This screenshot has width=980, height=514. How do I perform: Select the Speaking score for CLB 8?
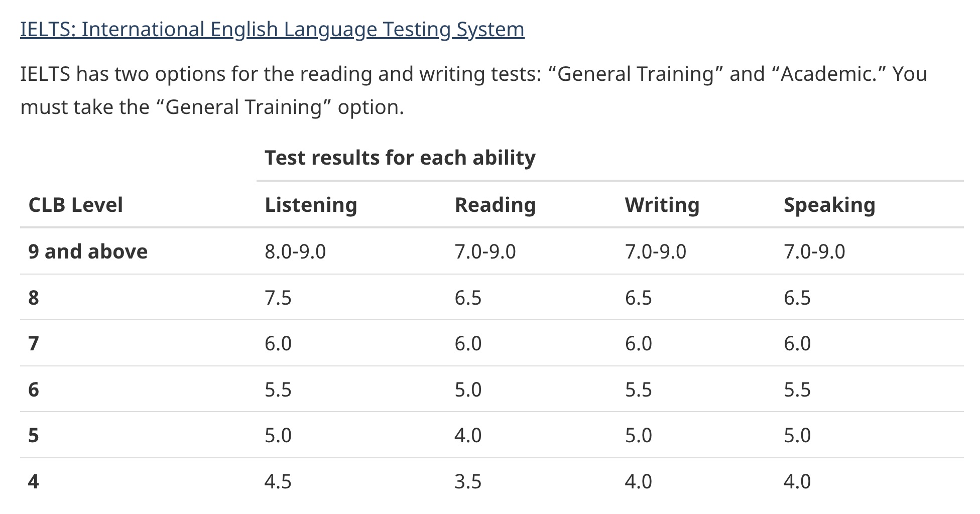(x=797, y=298)
